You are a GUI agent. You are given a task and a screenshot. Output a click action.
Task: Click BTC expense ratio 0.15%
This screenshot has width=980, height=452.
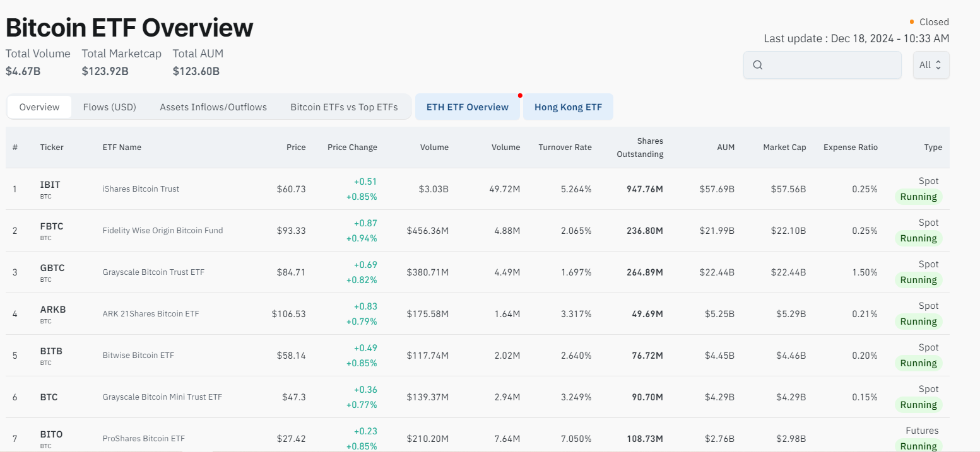(x=864, y=397)
